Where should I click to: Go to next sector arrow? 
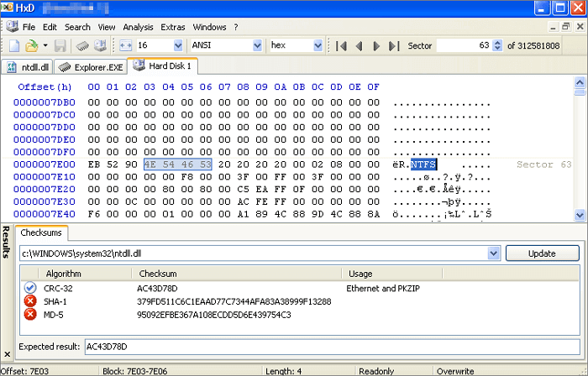click(377, 45)
